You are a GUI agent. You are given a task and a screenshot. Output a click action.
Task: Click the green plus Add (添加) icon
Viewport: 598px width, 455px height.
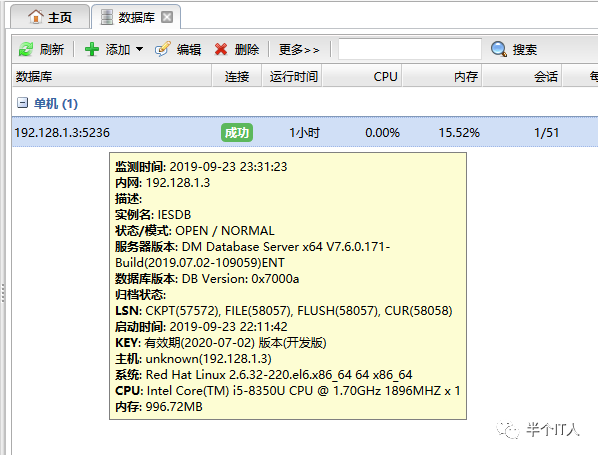point(92,50)
